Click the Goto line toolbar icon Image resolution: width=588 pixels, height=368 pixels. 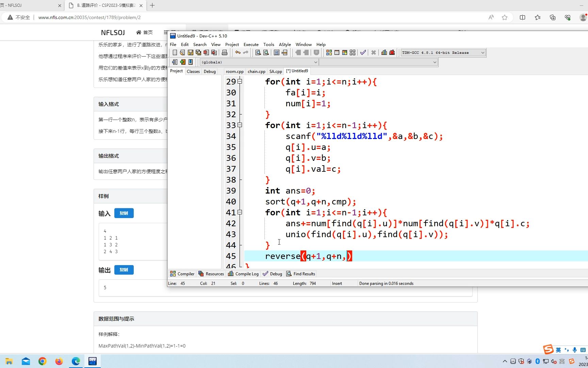pos(285,52)
